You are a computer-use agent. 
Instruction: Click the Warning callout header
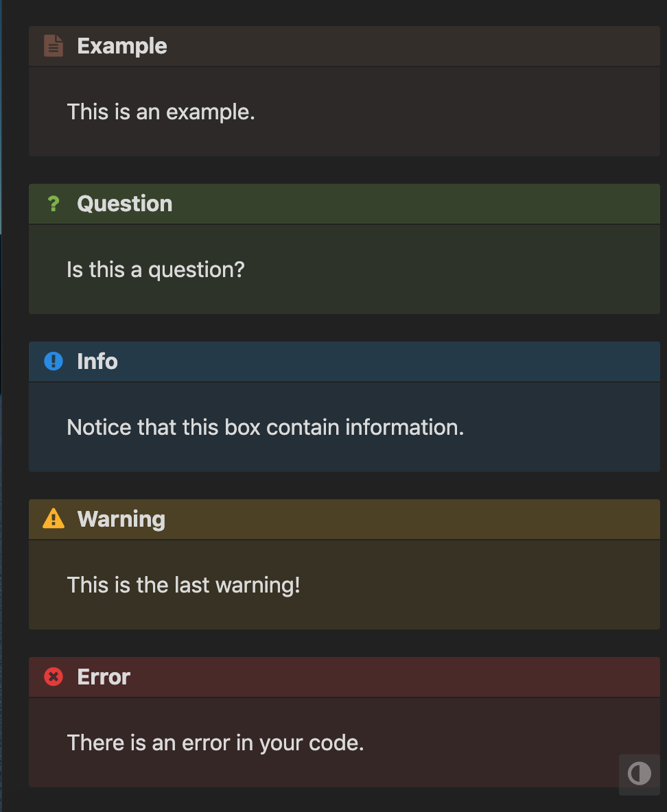point(344,519)
